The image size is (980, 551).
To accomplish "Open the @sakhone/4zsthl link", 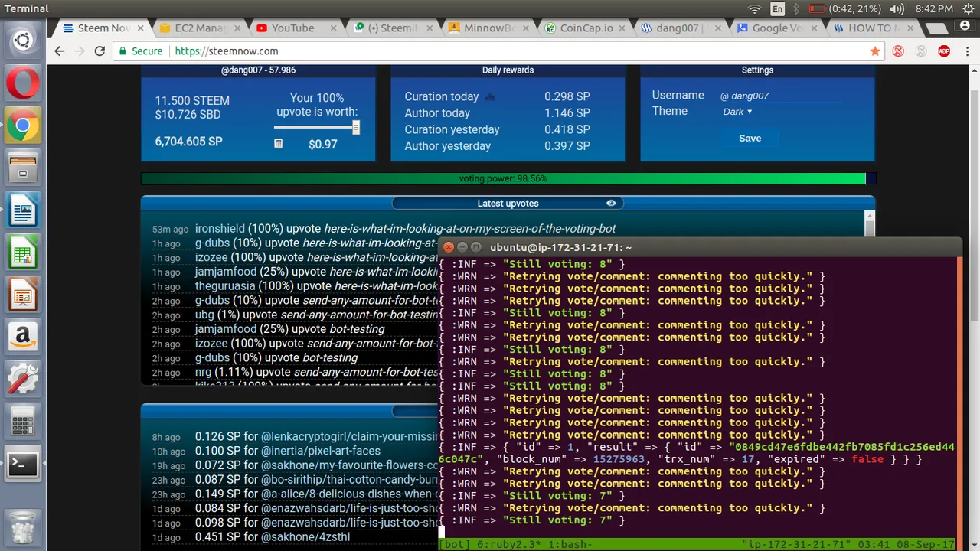I will pyautogui.click(x=305, y=537).
